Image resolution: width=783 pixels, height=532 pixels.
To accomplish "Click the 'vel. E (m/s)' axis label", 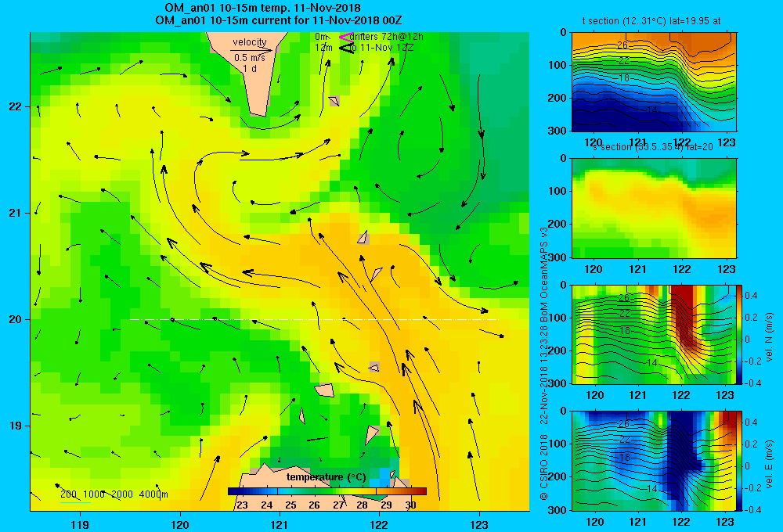I will pyautogui.click(x=769, y=464).
